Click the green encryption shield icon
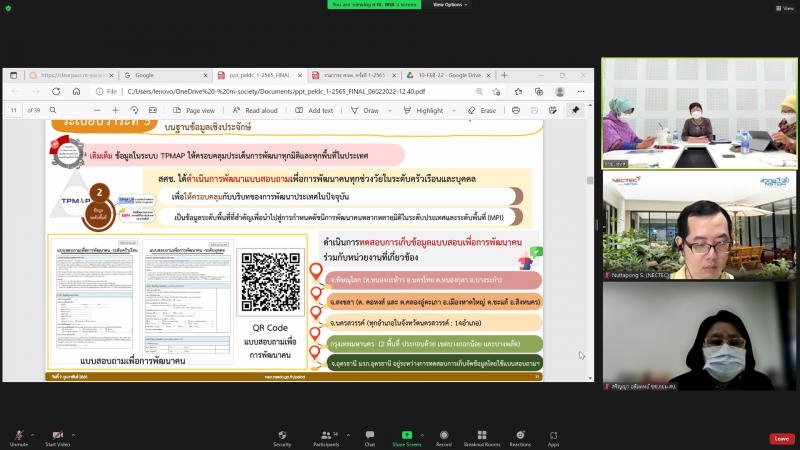This screenshot has height=450, width=800. [8, 8]
